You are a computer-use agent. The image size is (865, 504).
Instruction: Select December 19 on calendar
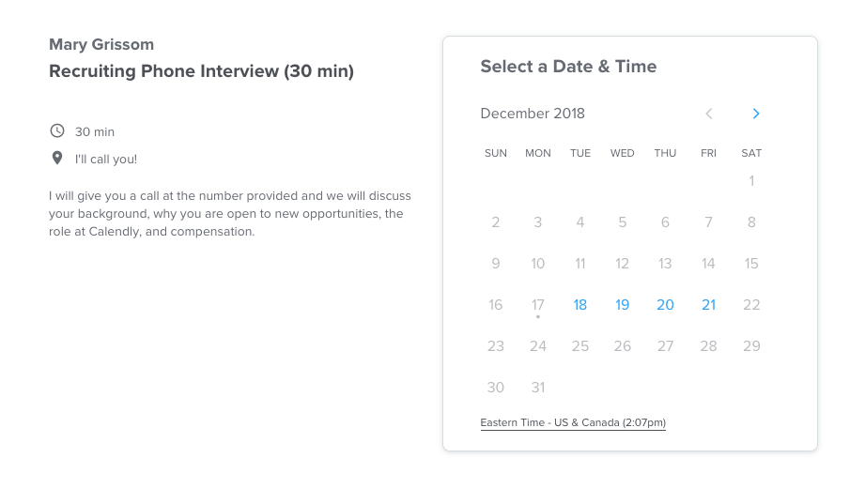point(622,305)
